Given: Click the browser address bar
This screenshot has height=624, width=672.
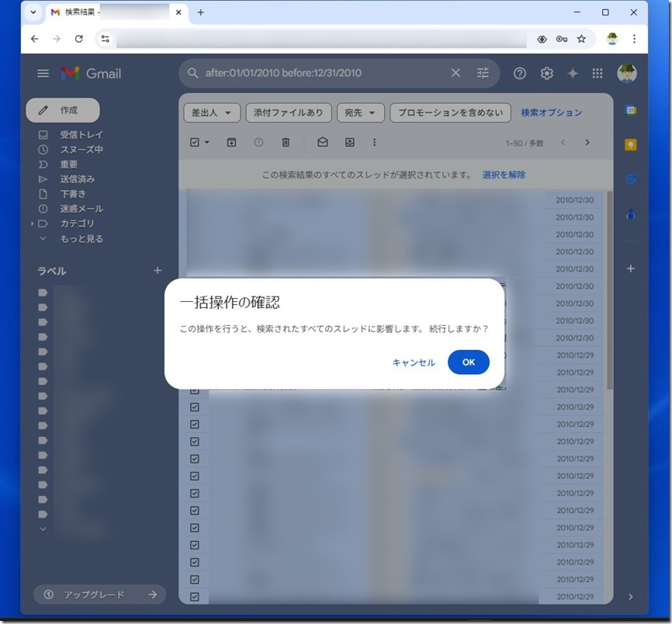Looking at the screenshot, I should [x=321, y=39].
